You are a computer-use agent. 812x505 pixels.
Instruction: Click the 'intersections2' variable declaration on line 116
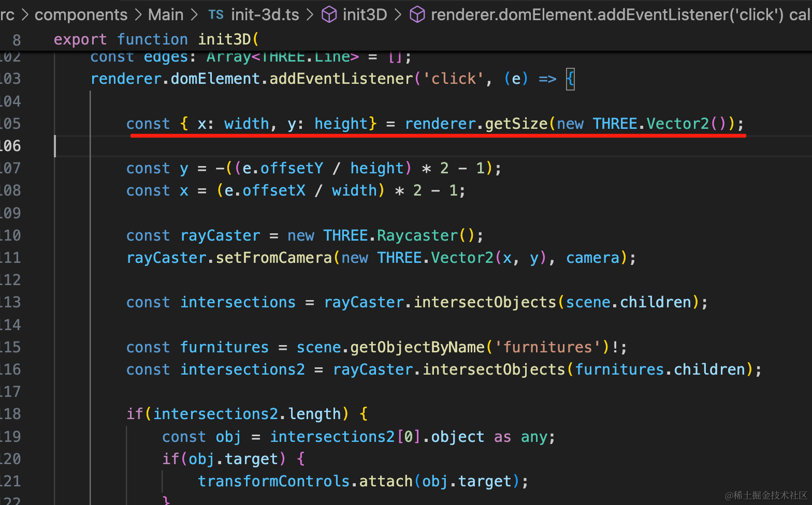tap(242, 369)
